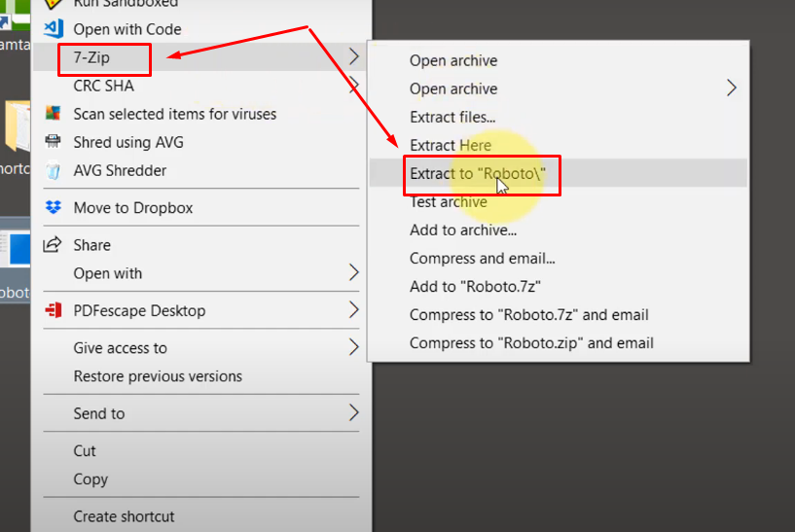Choose Cut from context menu
Screen dimensions: 795x532
coord(84,451)
